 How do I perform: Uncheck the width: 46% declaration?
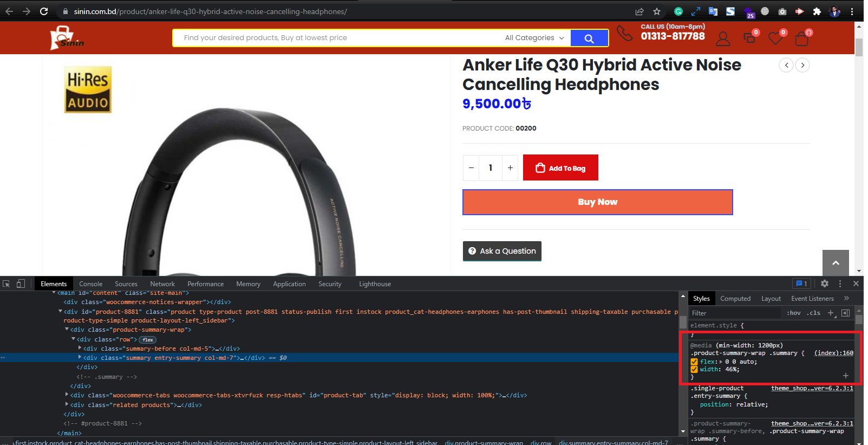point(694,370)
